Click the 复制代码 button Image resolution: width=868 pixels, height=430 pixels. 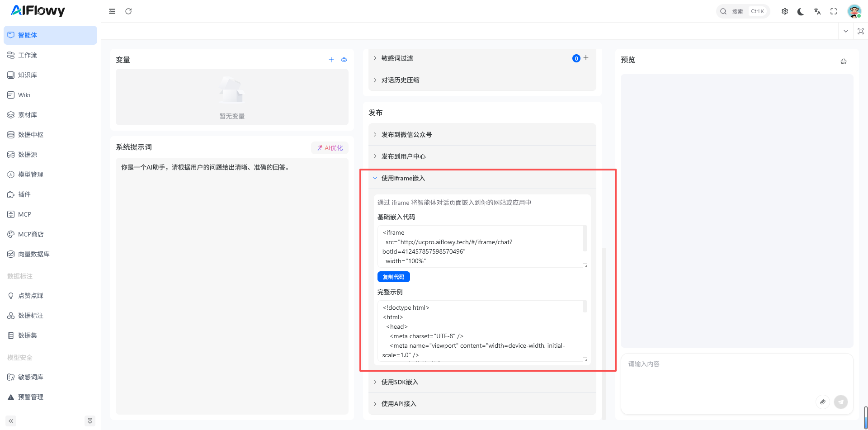pyautogui.click(x=394, y=277)
